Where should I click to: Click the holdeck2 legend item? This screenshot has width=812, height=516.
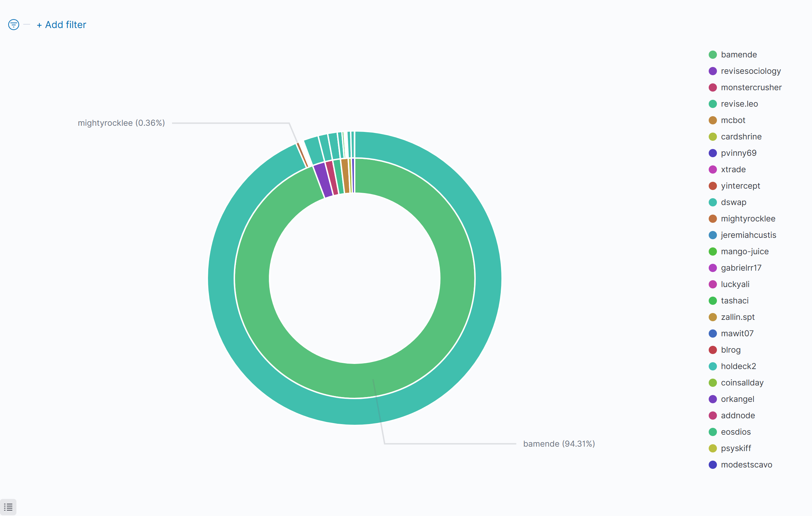tap(738, 366)
